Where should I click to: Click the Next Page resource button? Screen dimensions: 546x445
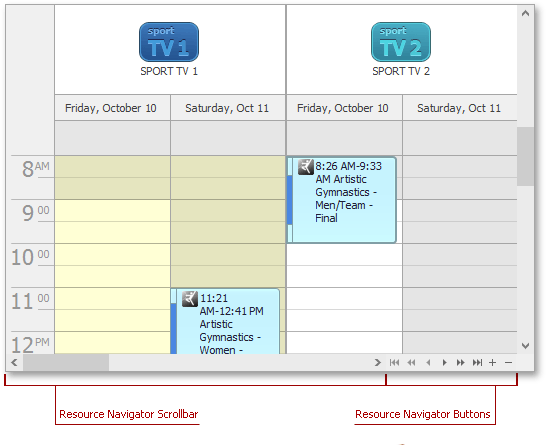[460, 362]
